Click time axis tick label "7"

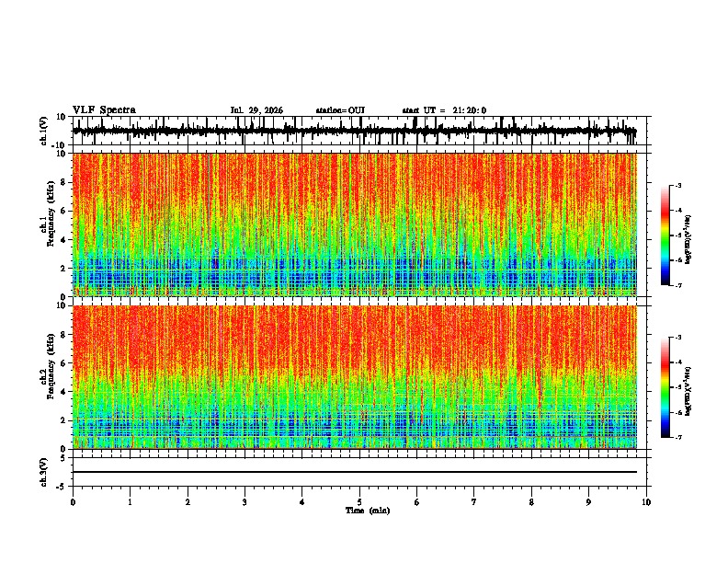coord(474,502)
